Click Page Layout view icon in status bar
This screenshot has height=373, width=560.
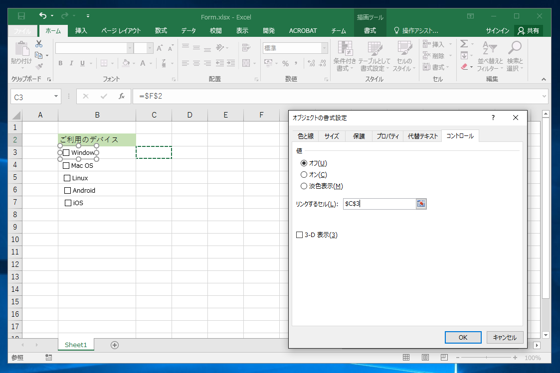(425, 357)
